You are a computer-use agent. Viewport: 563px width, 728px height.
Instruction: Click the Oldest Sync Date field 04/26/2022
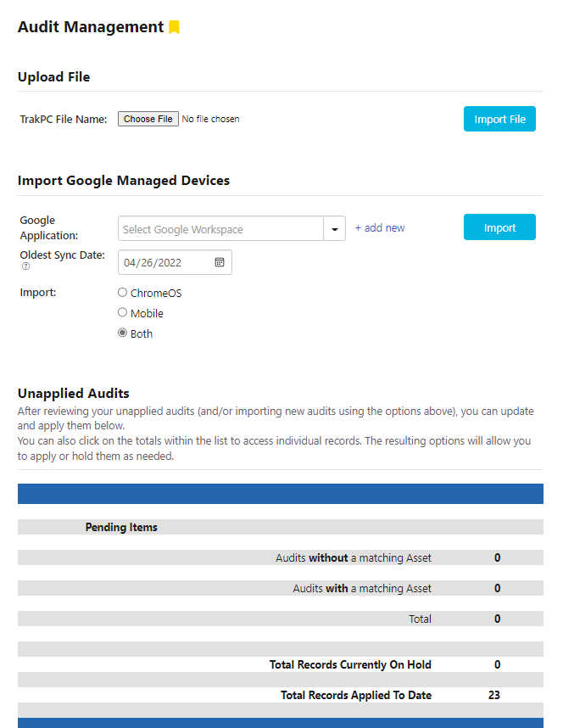175,262
